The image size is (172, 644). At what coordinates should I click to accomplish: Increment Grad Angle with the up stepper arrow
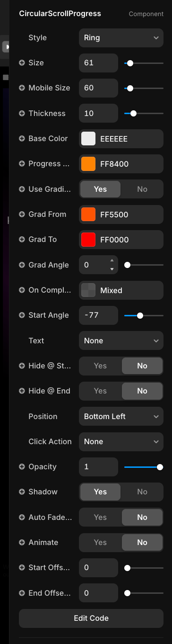(x=112, y=260)
